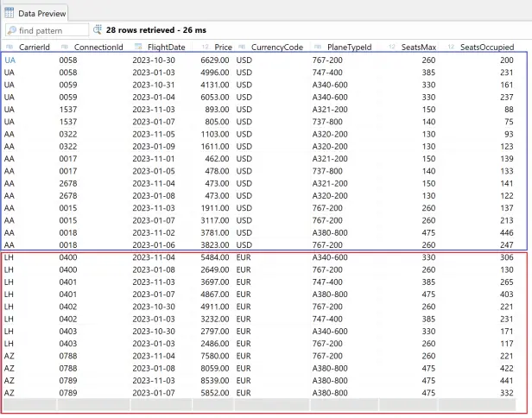Image resolution: width=532 pixels, height=418 pixels.
Task: Select price cell 3697.00
Action: click(215, 282)
